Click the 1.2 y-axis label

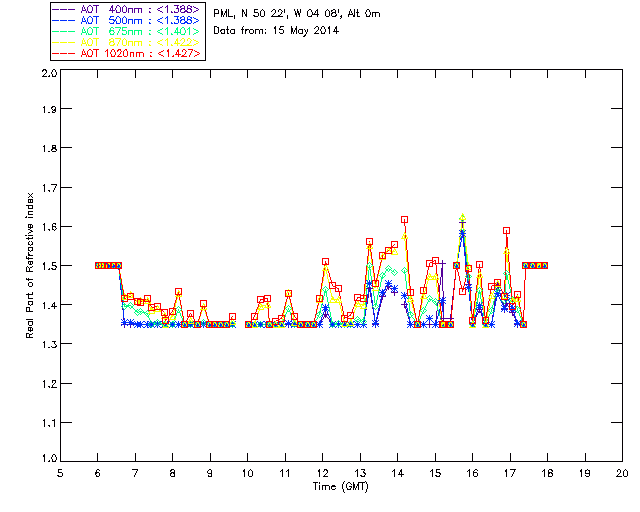(49, 384)
